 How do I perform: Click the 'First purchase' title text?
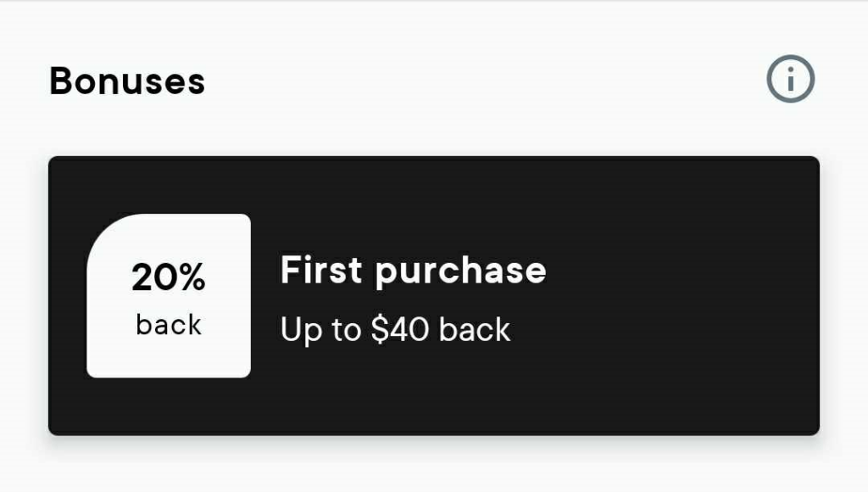point(413,271)
